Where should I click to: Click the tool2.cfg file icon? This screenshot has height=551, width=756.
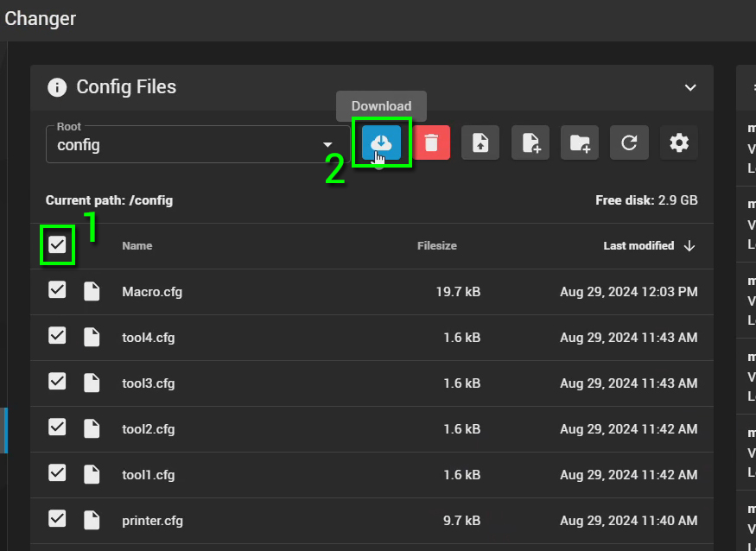pos(92,429)
